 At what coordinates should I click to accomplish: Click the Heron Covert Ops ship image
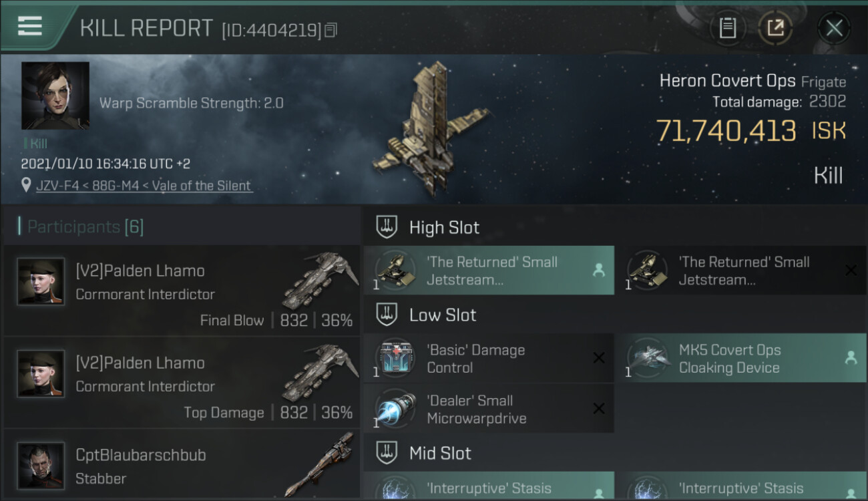click(431, 129)
